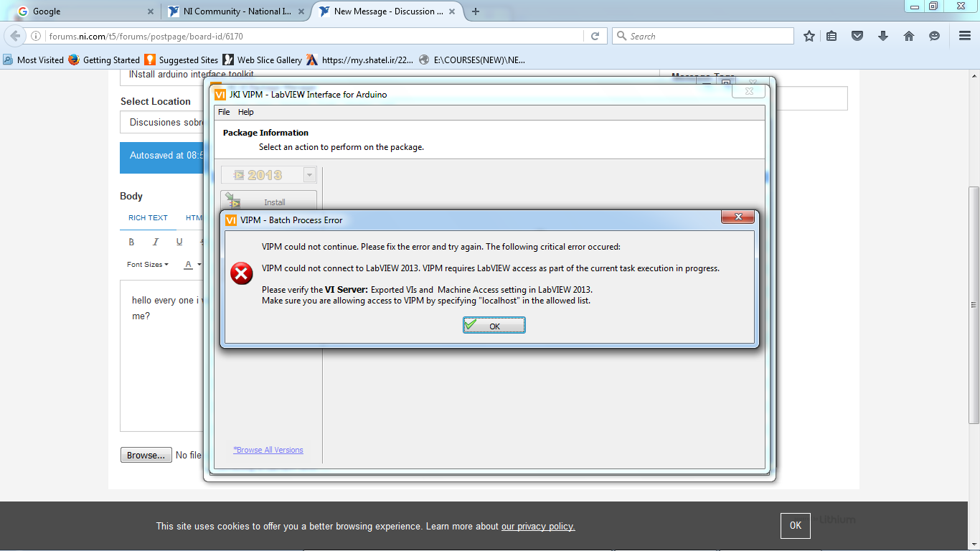The image size is (980, 551).
Task: Open the File menu in JKI VIPM
Action: coord(224,112)
